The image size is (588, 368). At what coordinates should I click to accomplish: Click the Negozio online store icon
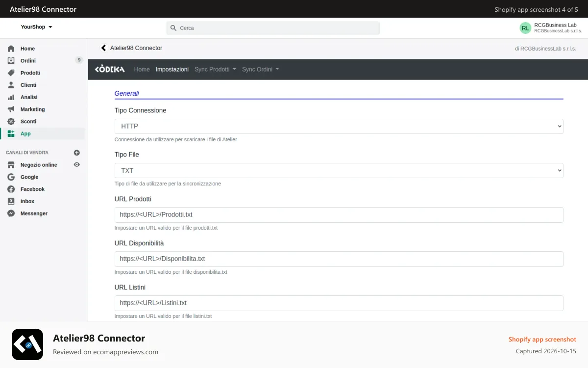11,165
